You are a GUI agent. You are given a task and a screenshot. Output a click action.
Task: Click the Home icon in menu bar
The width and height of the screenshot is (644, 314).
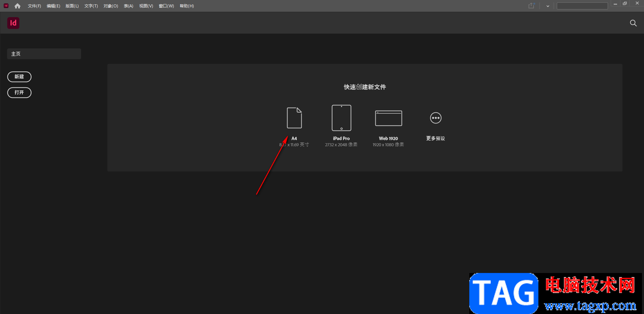[x=18, y=6]
